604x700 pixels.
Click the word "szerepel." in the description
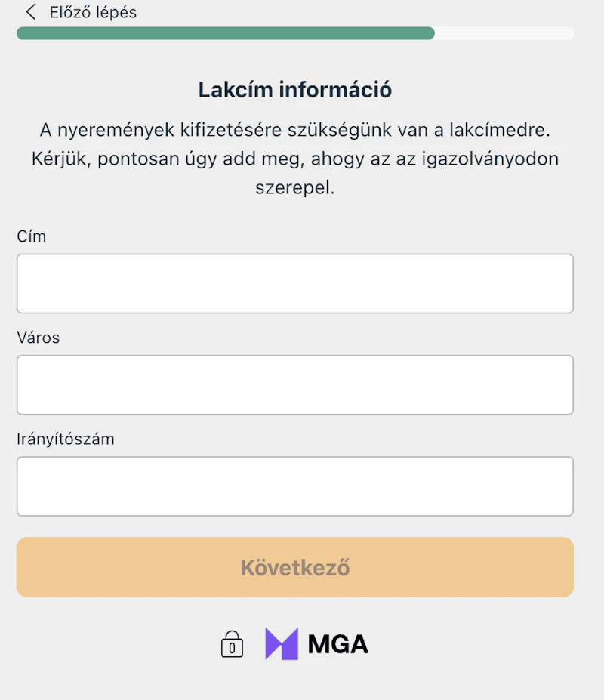[295, 187]
